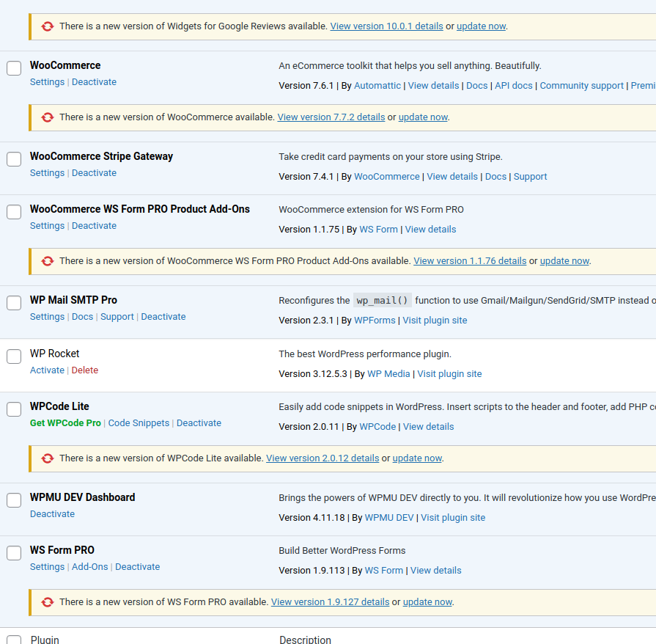Select the WP Rocket plugin checkbox
This screenshot has height=644, width=656.
click(x=14, y=356)
